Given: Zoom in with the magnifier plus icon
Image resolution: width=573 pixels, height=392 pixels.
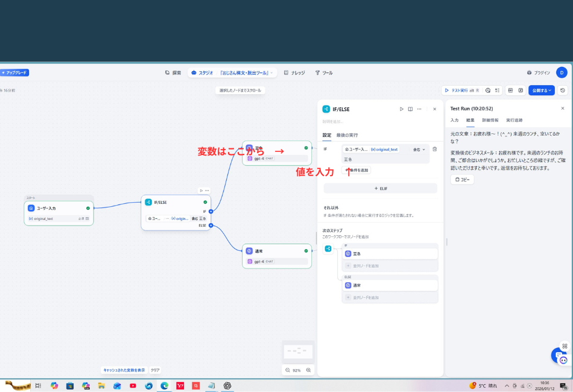Looking at the screenshot, I should pos(308,370).
